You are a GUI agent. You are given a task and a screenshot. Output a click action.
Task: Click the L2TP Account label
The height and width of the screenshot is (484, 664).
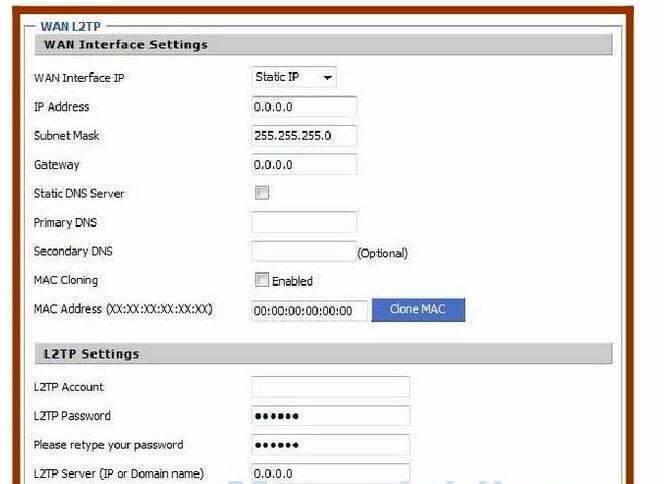(x=69, y=387)
